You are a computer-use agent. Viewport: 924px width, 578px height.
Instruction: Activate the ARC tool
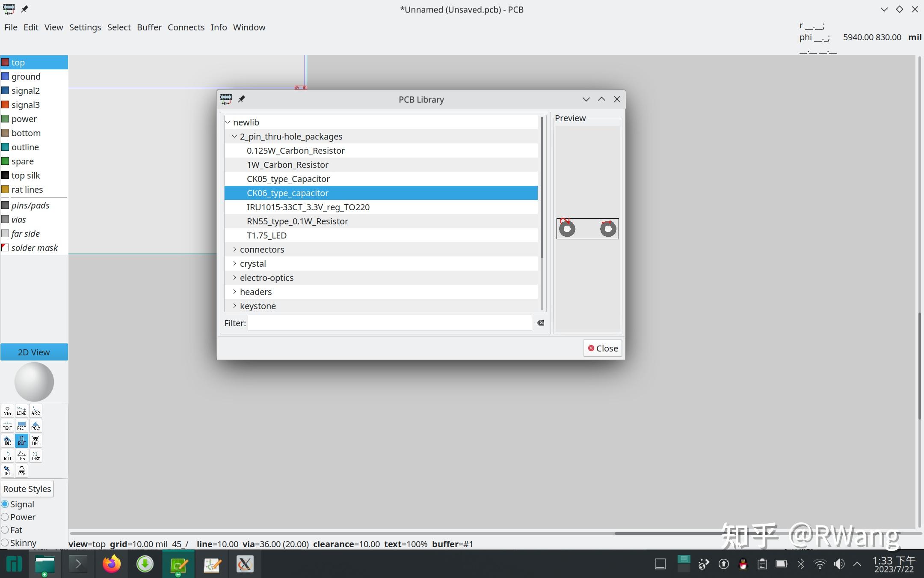click(36, 411)
